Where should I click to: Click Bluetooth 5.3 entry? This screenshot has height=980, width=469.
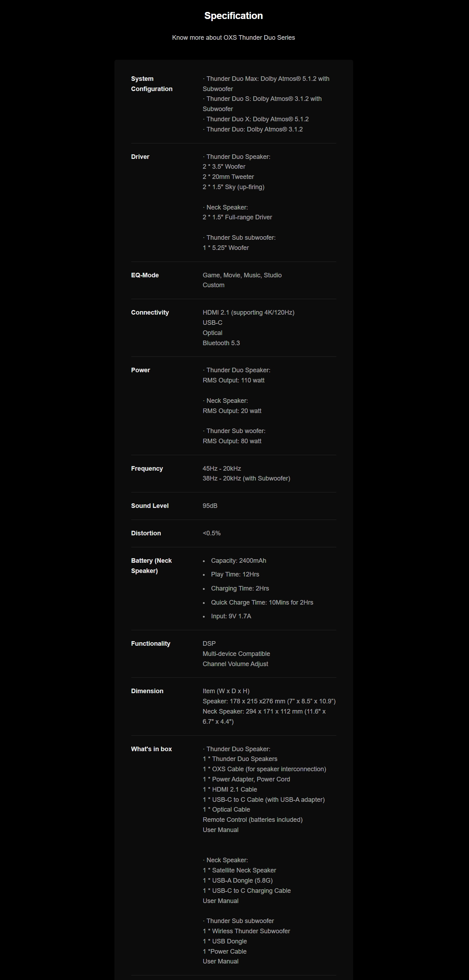point(221,343)
